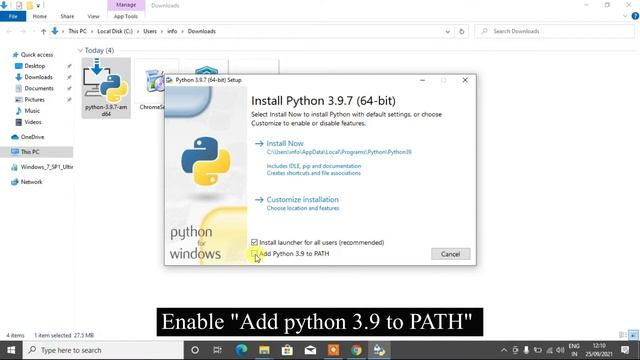640x360 pixels.
Task: Launch Microsoft Edge from taskbar
Action: click(241, 350)
